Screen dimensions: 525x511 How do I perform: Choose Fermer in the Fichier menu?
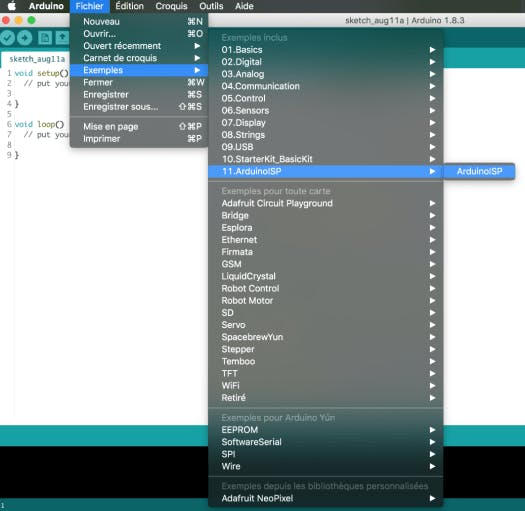click(x=139, y=82)
